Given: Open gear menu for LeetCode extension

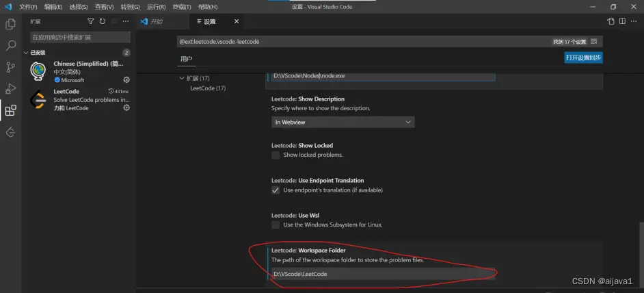Looking at the screenshot, I should tap(126, 107).
